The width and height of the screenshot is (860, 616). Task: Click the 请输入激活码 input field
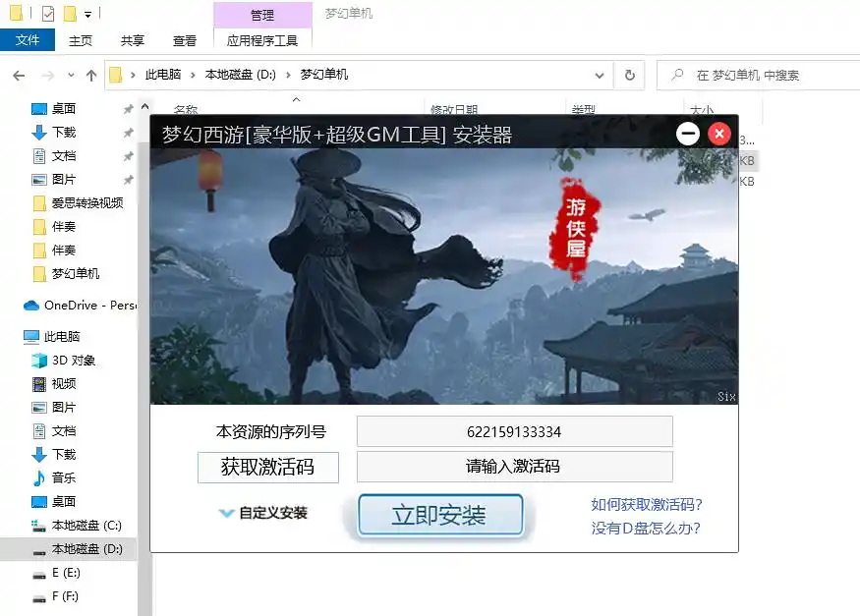pyautogui.click(x=514, y=467)
